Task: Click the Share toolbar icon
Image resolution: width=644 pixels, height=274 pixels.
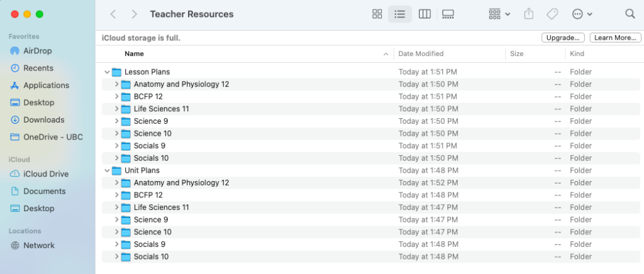Action: tap(528, 14)
